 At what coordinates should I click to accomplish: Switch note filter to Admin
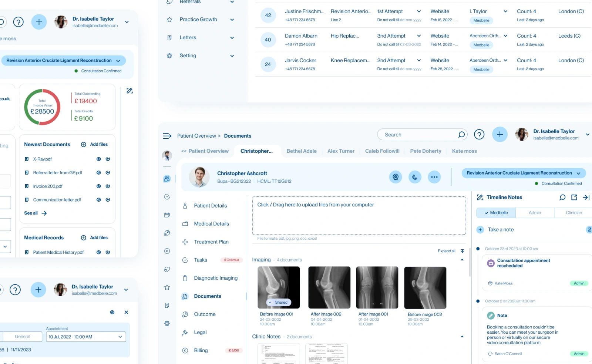pyautogui.click(x=535, y=213)
